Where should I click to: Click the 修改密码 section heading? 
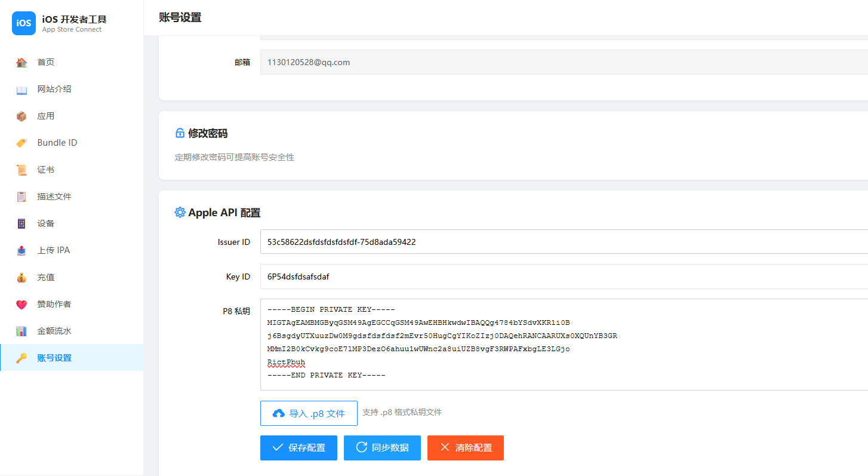208,133
